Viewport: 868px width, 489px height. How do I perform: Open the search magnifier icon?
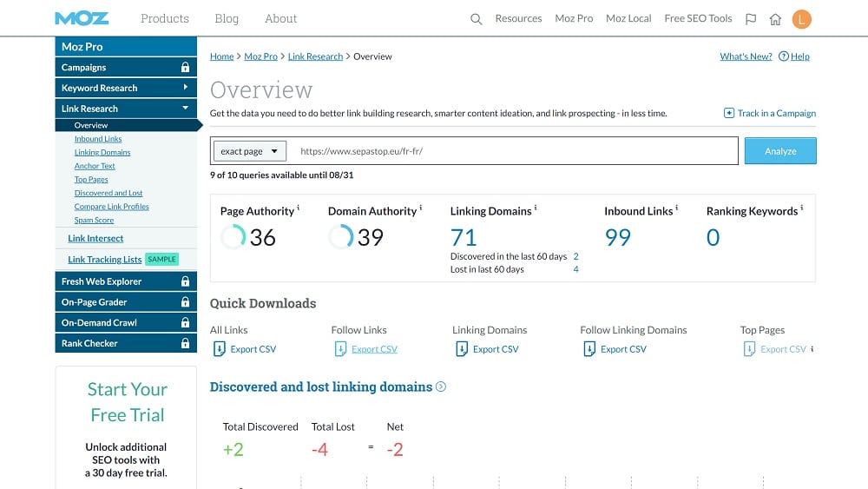(x=476, y=19)
